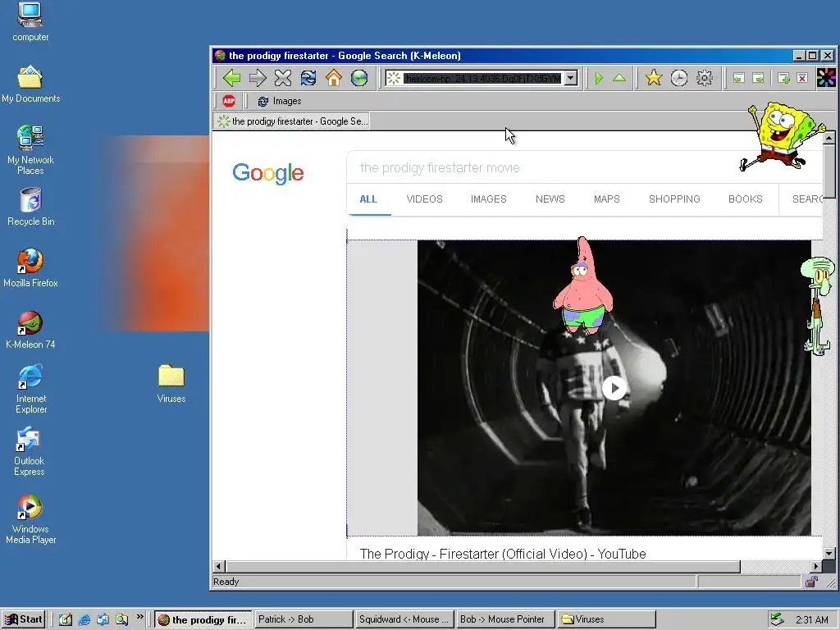Open My Network Places desktop icon
This screenshot has height=630, width=840.
click(x=30, y=150)
